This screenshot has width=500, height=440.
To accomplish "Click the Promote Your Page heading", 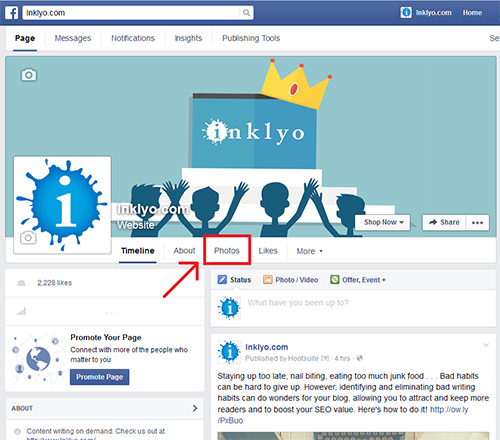I will 106,338.
